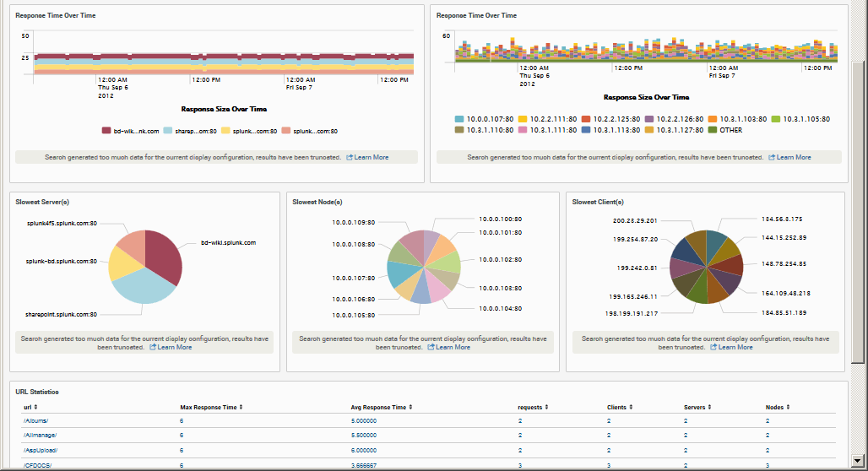
Task: Sort by Clients column
Action: tap(620, 408)
